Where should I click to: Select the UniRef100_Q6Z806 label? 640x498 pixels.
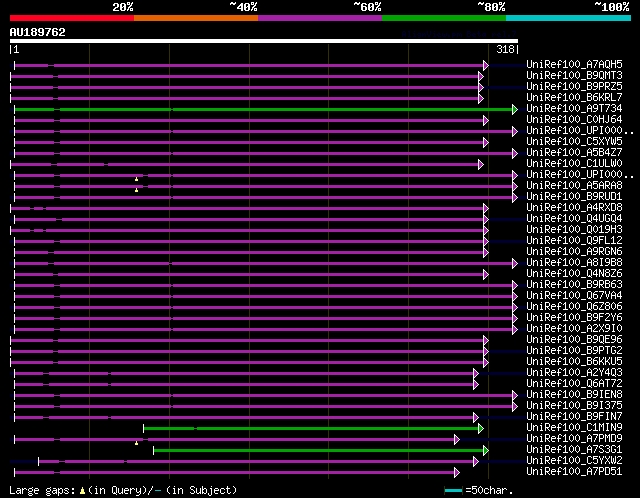[x=574, y=307]
